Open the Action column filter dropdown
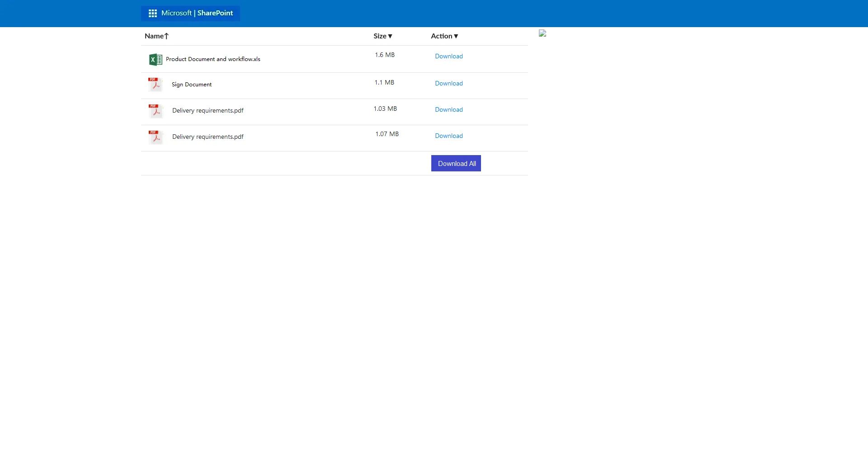 point(456,36)
